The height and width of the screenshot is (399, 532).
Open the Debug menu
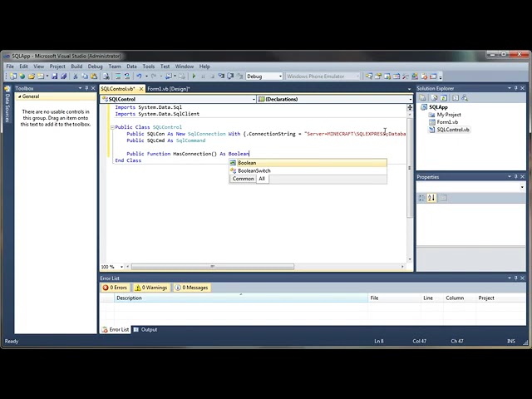(x=95, y=66)
